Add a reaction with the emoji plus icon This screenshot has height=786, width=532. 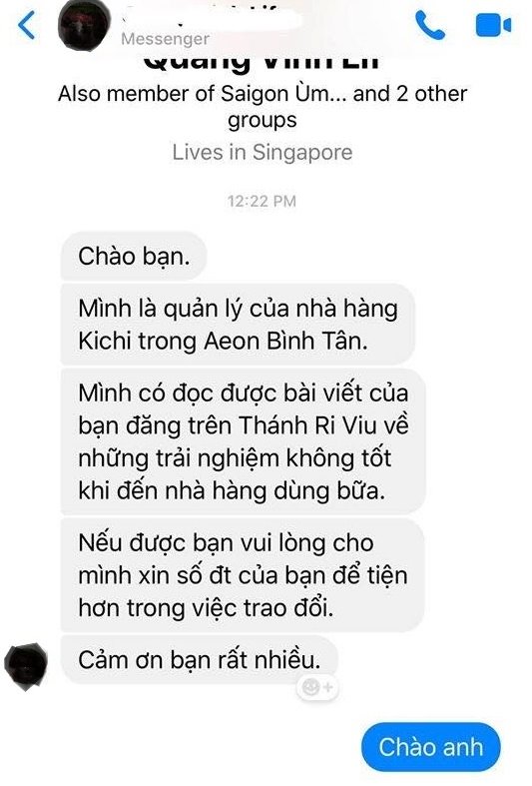[x=317, y=687]
